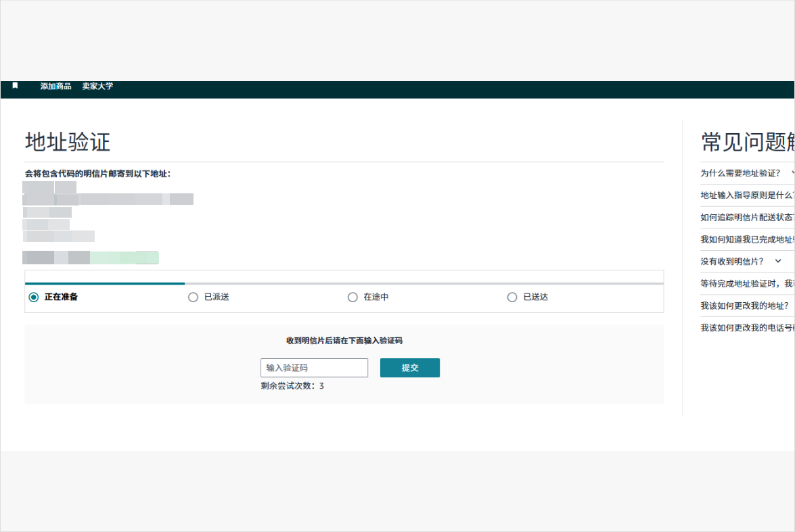Select the 在途中 radio button
795x532 pixels.
coord(353,297)
